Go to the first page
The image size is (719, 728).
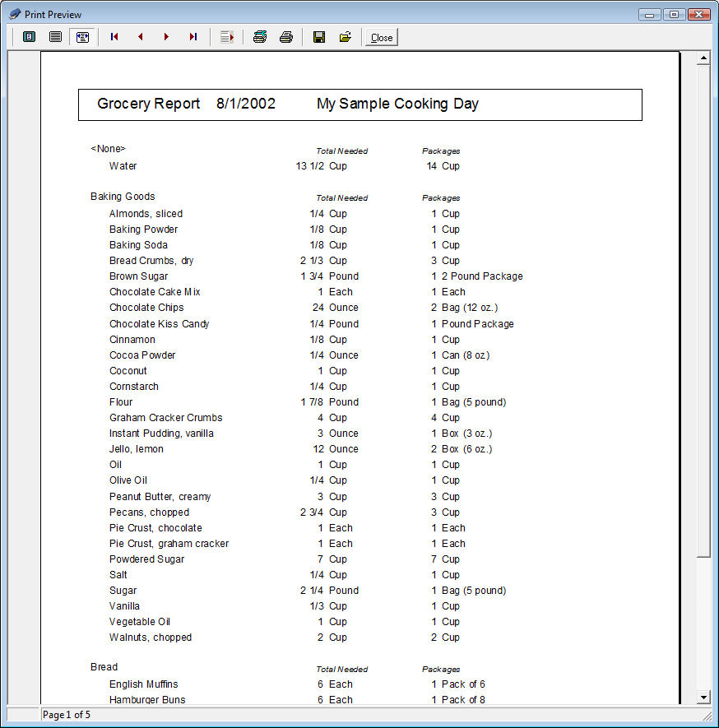(x=114, y=37)
